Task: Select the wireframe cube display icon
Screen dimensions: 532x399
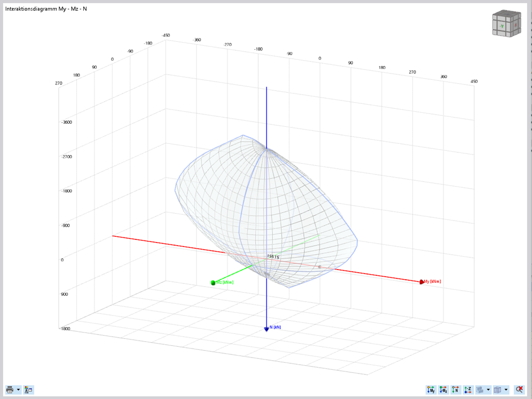Action: point(497,389)
